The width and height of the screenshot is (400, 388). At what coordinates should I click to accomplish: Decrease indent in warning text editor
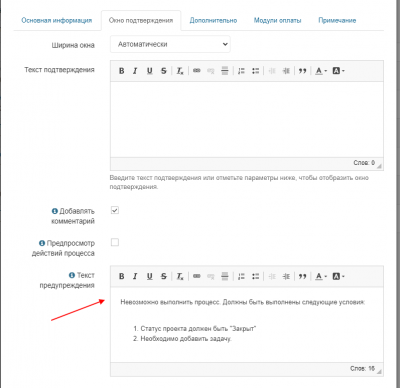pyautogui.click(x=272, y=276)
